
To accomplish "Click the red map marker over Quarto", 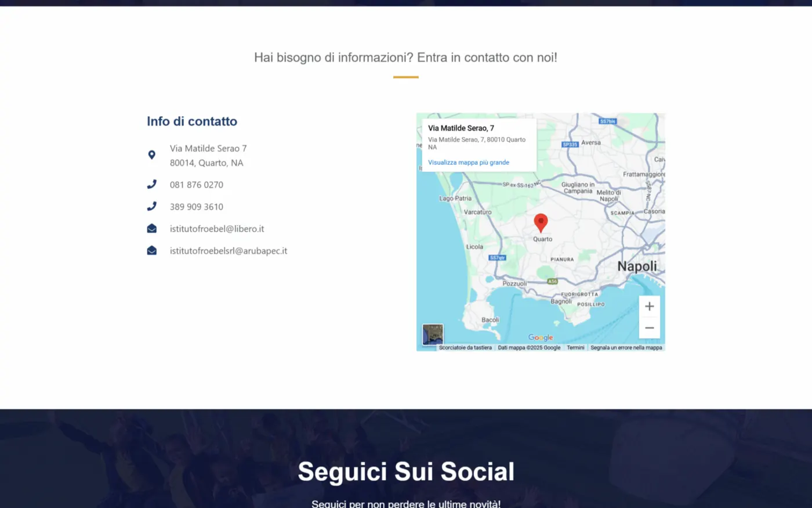I will point(541,223).
